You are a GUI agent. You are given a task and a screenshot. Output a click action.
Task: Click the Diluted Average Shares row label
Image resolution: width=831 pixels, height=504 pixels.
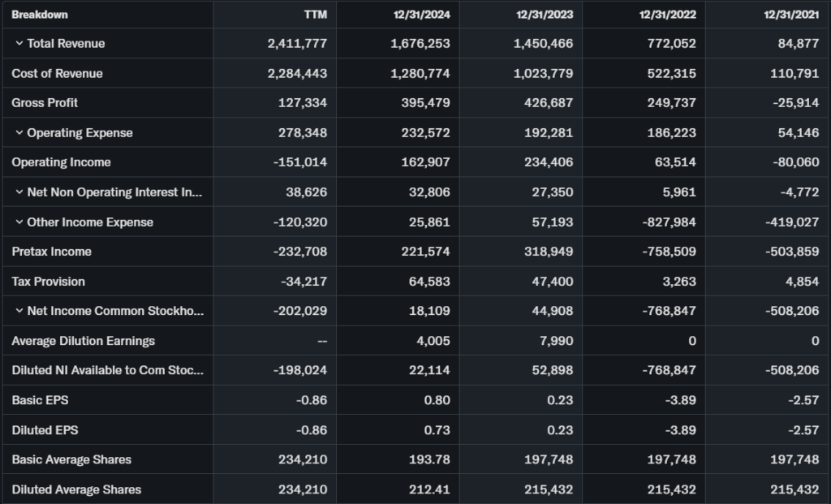[76, 489]
